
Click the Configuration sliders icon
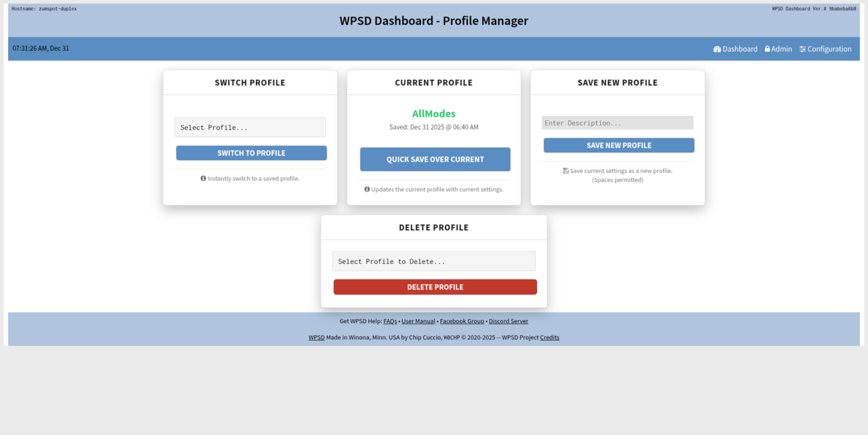click(803, 49)
